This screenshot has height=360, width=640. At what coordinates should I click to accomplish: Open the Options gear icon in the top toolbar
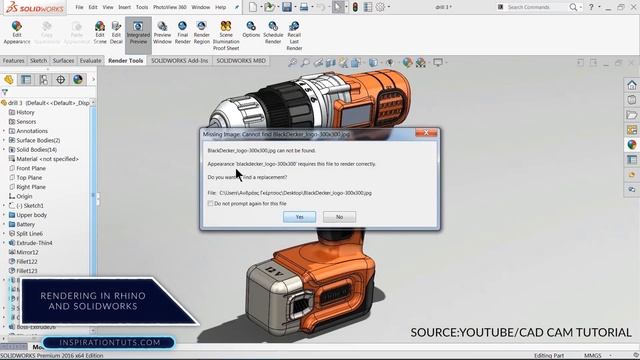[x=380, y=7]
